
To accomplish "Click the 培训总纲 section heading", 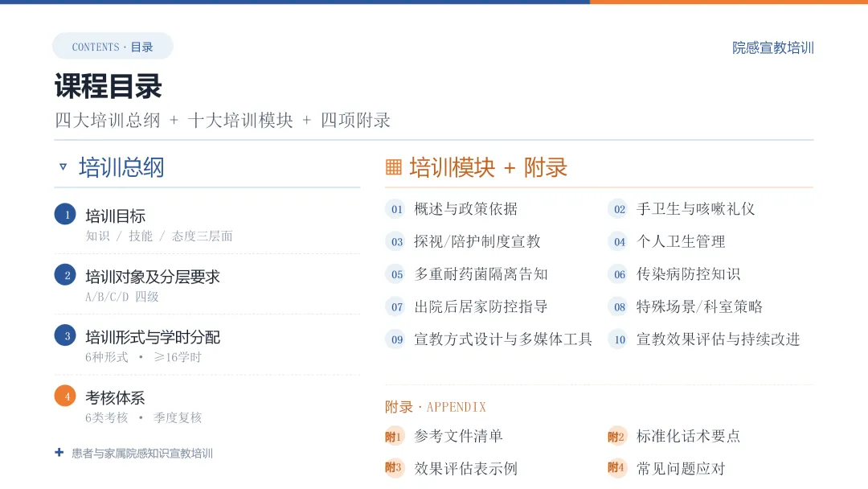I will click(121, 167).
